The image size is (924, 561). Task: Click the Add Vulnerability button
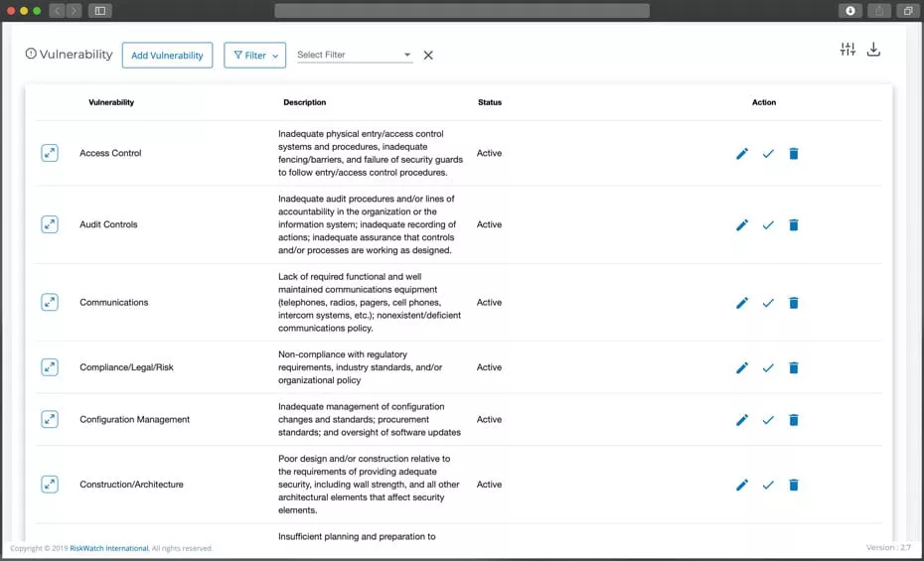(x=167, y=55)
